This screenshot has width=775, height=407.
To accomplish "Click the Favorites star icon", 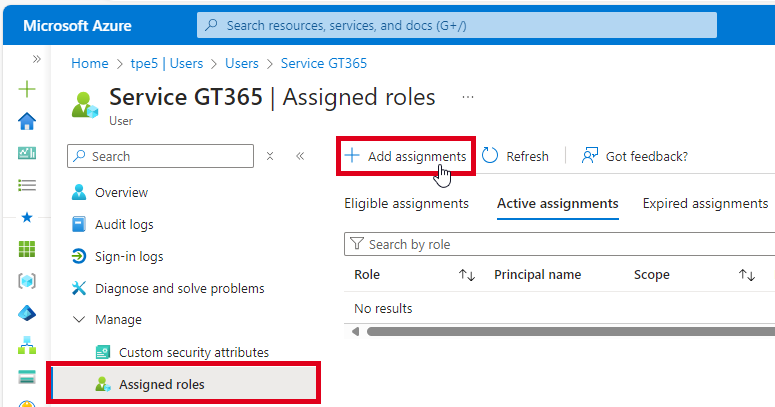I will click(x=27, y=217).
